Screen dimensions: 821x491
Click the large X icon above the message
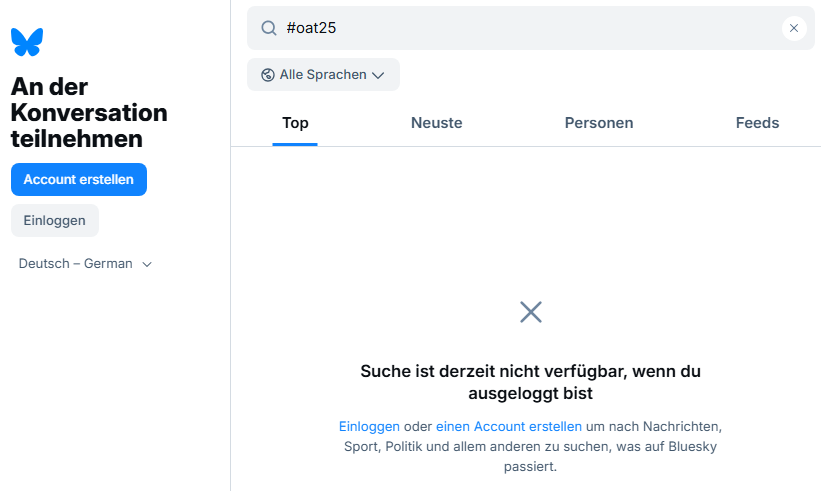(x=531, y=312)
